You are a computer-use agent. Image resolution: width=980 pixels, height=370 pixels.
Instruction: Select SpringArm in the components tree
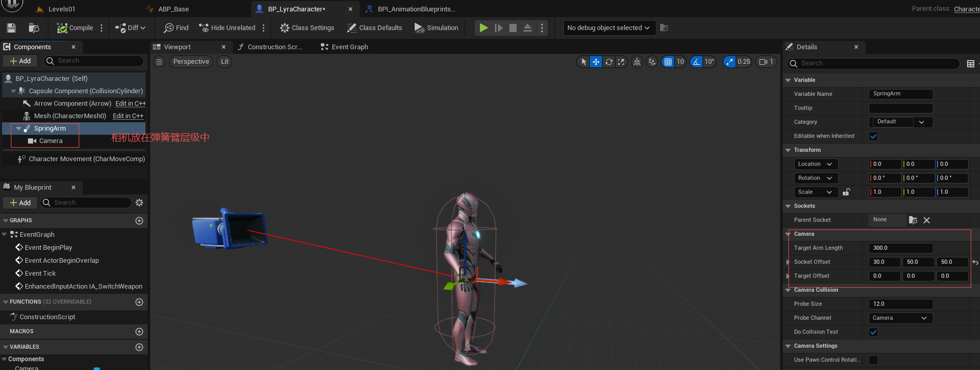pos(50,128)
